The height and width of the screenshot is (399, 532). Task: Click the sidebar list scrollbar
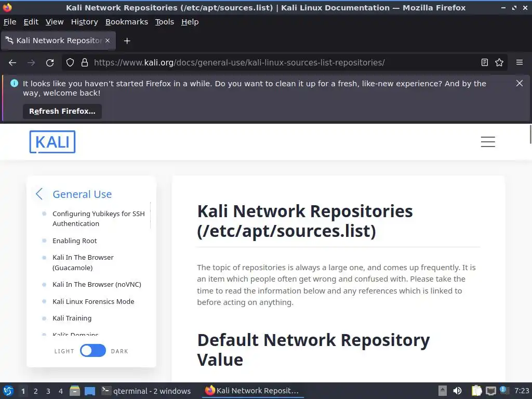(x=150, y=216)
